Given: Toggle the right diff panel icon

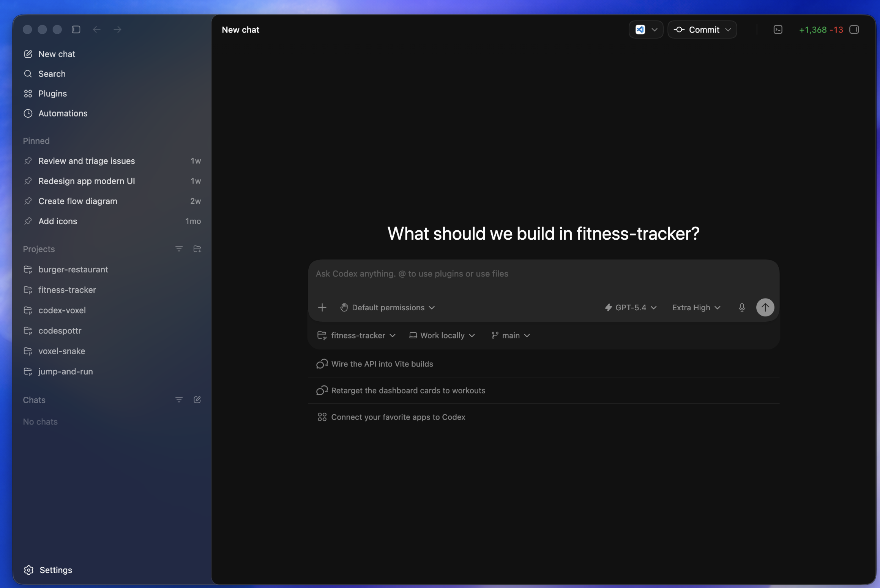Looking at the screenshot, I should coord(854,30).
